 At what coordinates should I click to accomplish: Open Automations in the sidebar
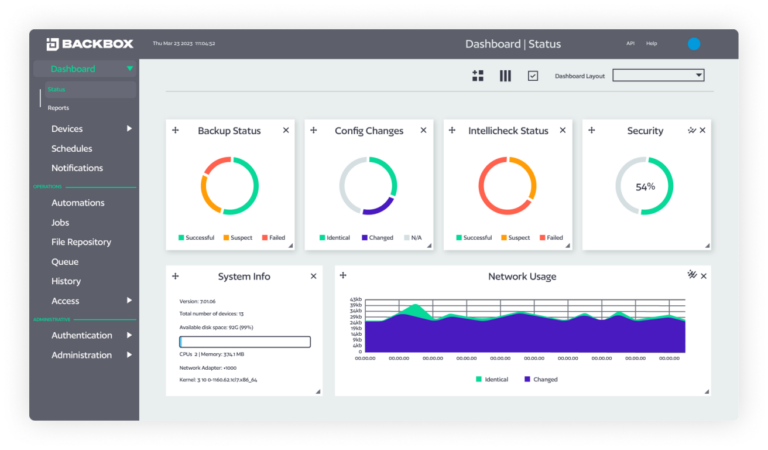[x=78, y=203]
